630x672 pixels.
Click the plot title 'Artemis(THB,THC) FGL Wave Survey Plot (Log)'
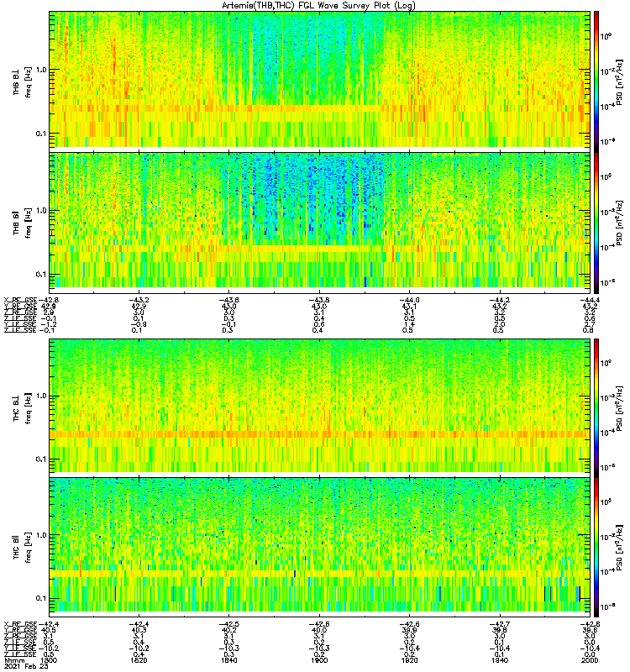click(318, 6)
